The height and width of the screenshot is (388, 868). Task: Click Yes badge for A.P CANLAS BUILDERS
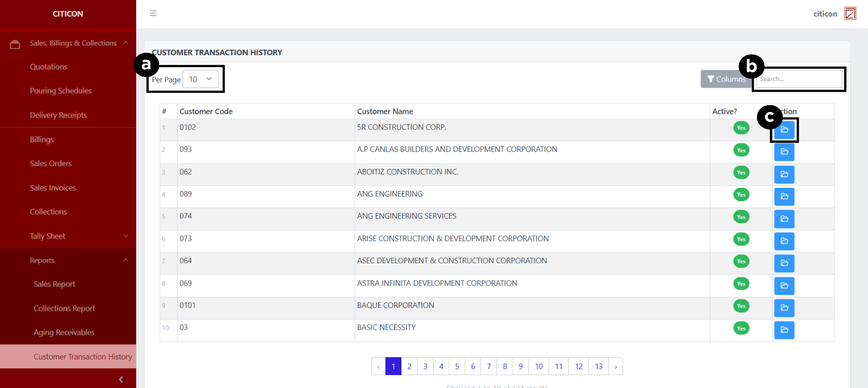[x=741, y=150]
